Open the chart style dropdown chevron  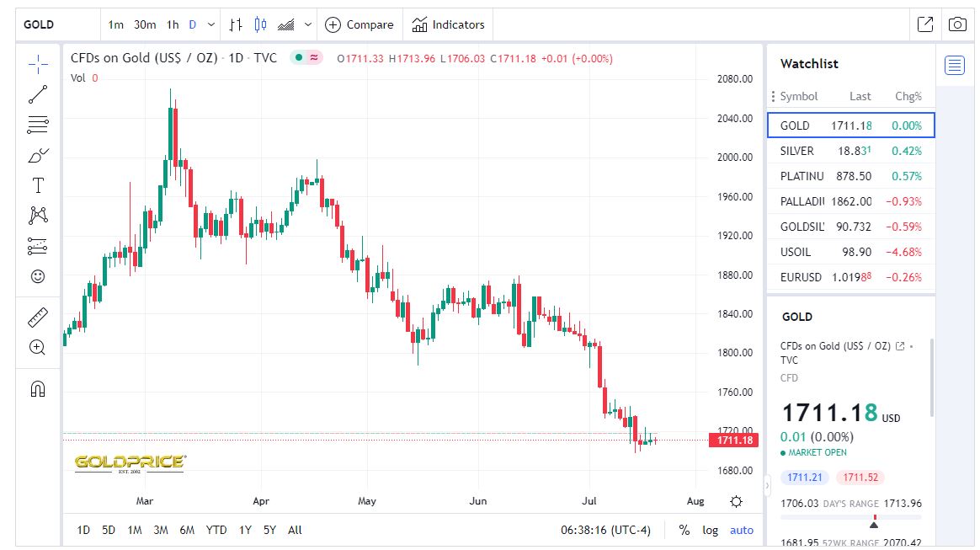coord(308,24)
